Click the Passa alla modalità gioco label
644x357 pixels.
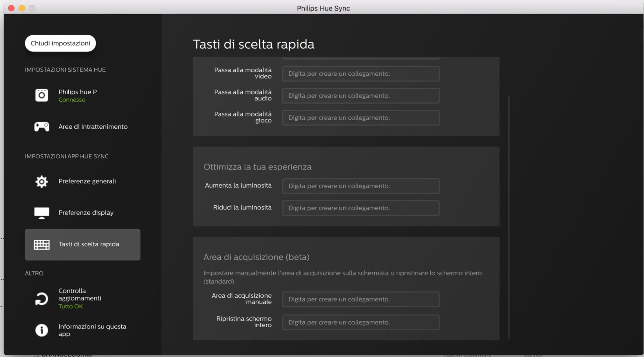coord(243,117)
